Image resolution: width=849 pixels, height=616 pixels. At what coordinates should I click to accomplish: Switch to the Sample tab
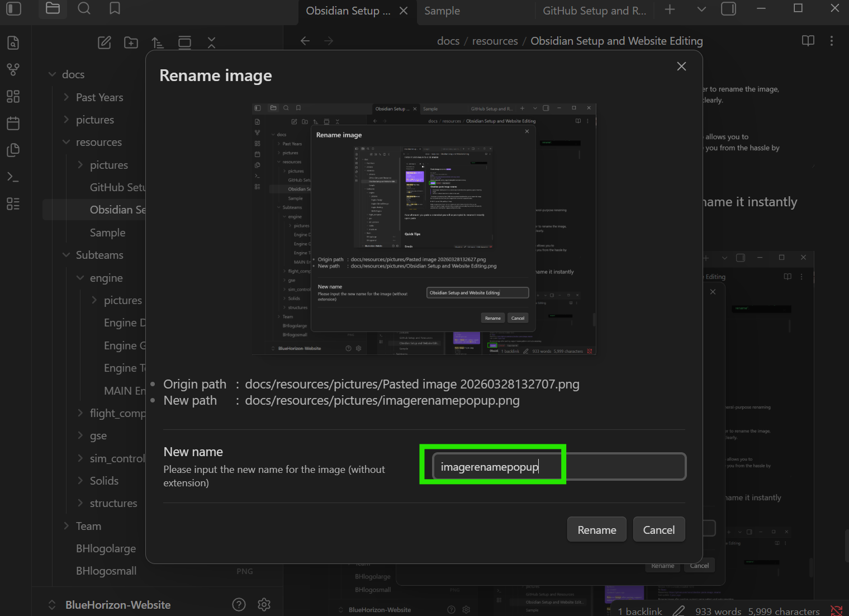(x=442, y=11)
